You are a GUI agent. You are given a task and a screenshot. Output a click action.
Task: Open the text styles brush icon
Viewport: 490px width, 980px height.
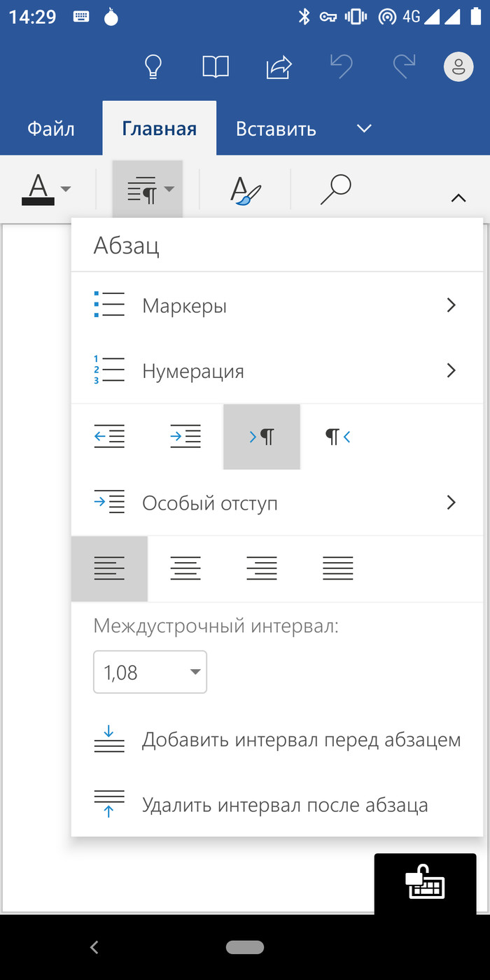(x=245, y=190)
